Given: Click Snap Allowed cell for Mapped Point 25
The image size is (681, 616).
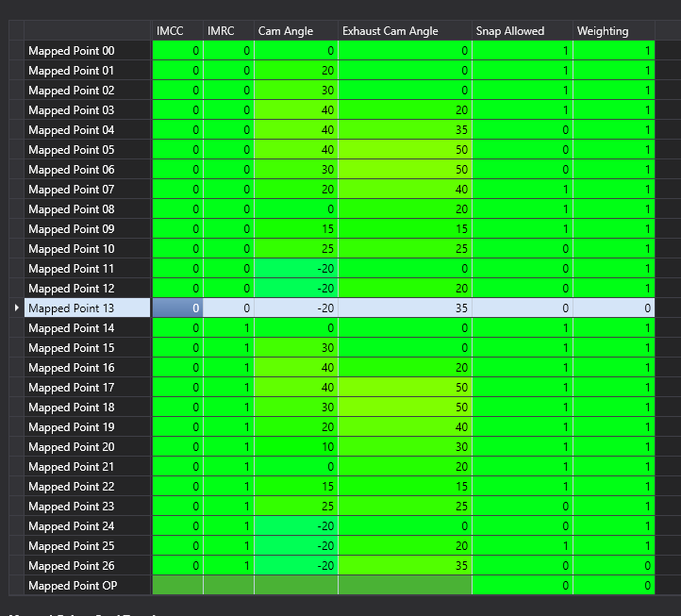Looking at the screenshot, I should tap(522, 546).
